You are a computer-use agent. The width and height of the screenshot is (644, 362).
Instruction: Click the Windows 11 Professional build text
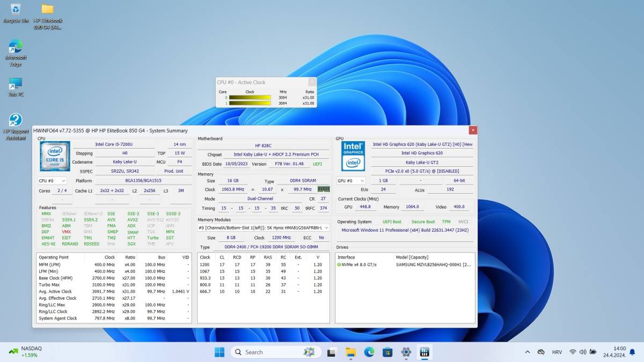pos(405,230)
